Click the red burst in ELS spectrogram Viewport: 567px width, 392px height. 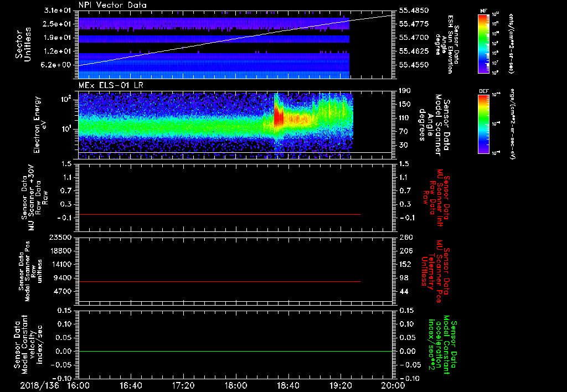coord(279,117)
